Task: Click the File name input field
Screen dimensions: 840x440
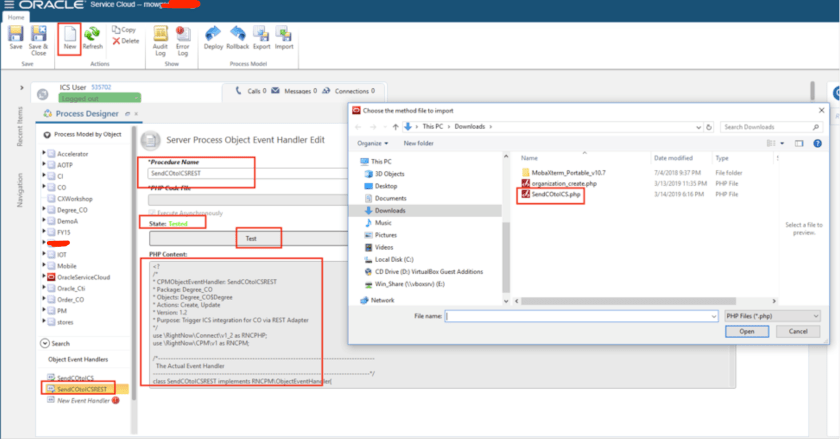Action: click(x=578, y=315)
